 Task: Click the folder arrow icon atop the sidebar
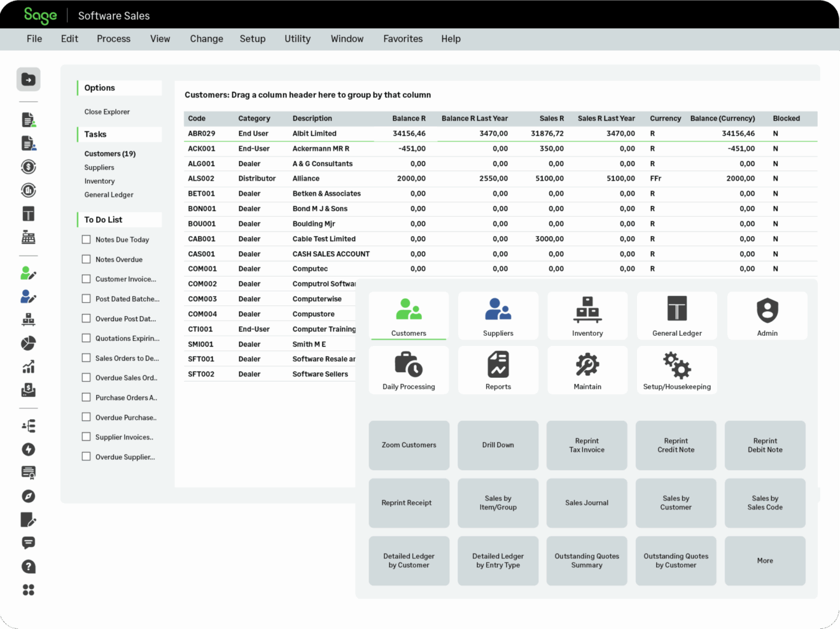point(29,79)
